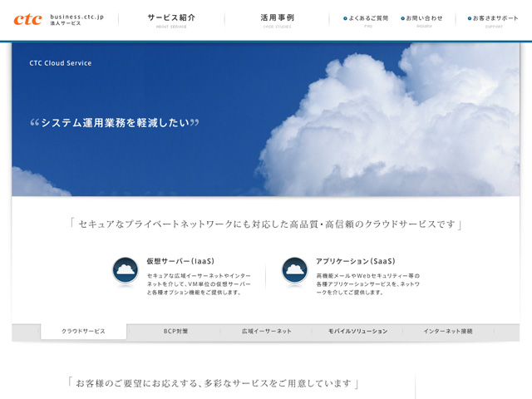Click the blue bullet beside よくあるご質問
The height and width of the screenshot is (399, 532).
(x=345, y=18)
